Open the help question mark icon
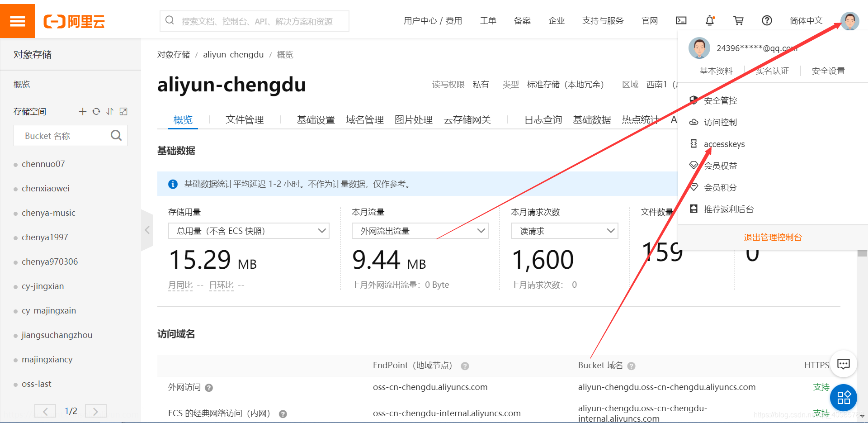This screenshot has height=423, width=868. click(767, 20)
